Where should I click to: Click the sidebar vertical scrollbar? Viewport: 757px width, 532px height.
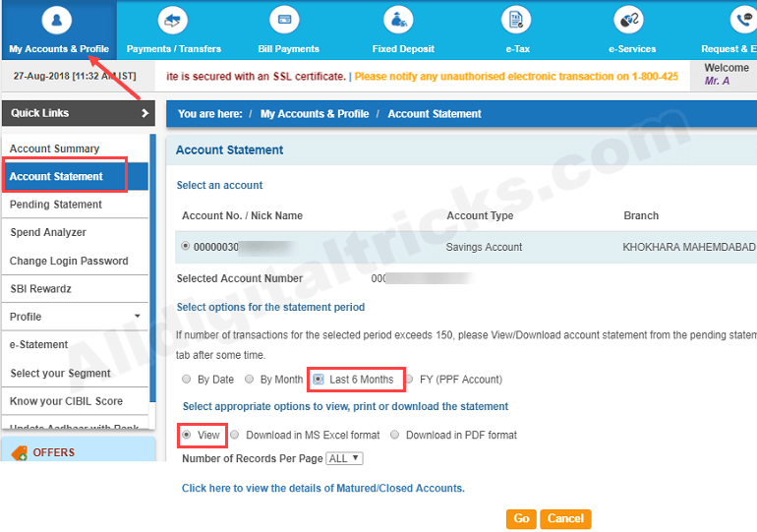tap(153, 267)
